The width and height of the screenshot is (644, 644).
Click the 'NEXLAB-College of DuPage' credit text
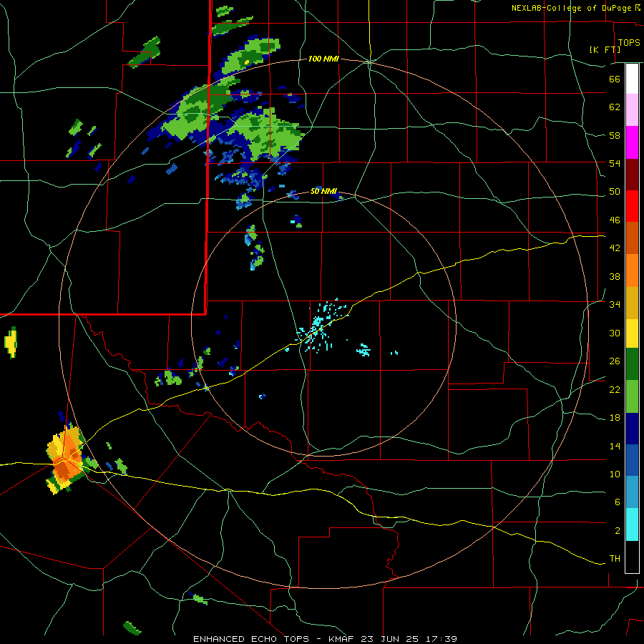point(571,8)
